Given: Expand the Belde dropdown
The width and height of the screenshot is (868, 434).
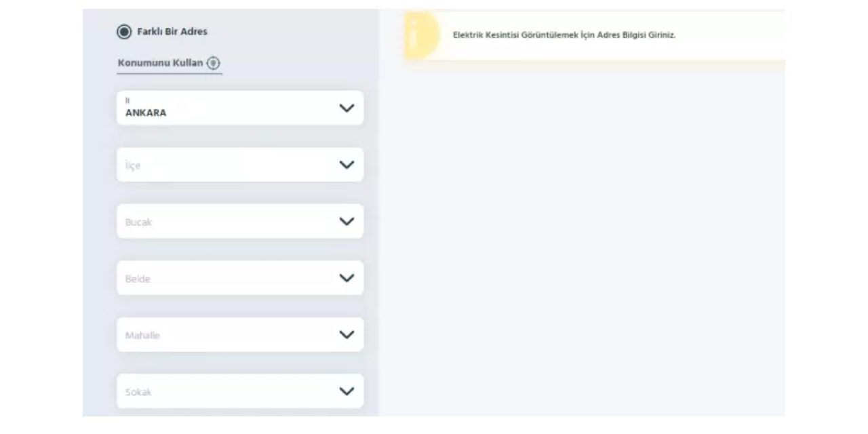Looking at the screenshot, I should [240, 278].
